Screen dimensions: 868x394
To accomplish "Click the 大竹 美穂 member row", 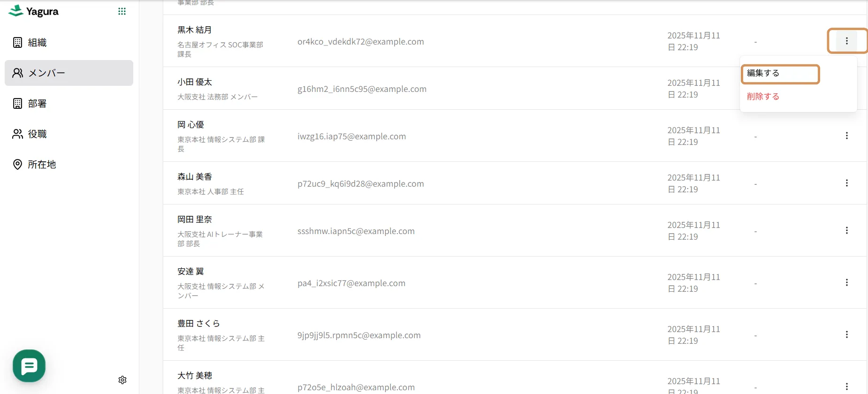I will [x=515, y=378].
